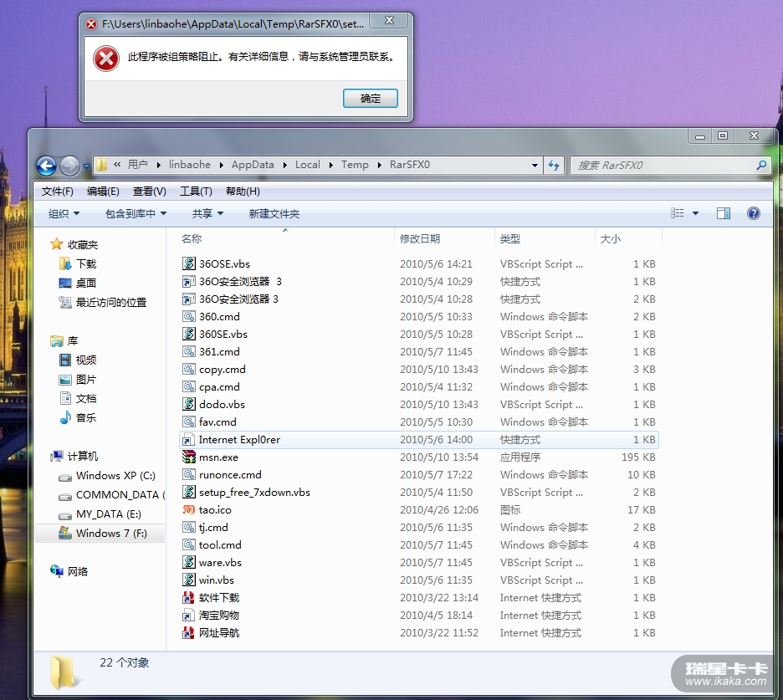Image resolution: width=783 pixels, height=700 pixels.
Task: Expand the 包含到库中 dropdown
Action: [x=136, y=214]
